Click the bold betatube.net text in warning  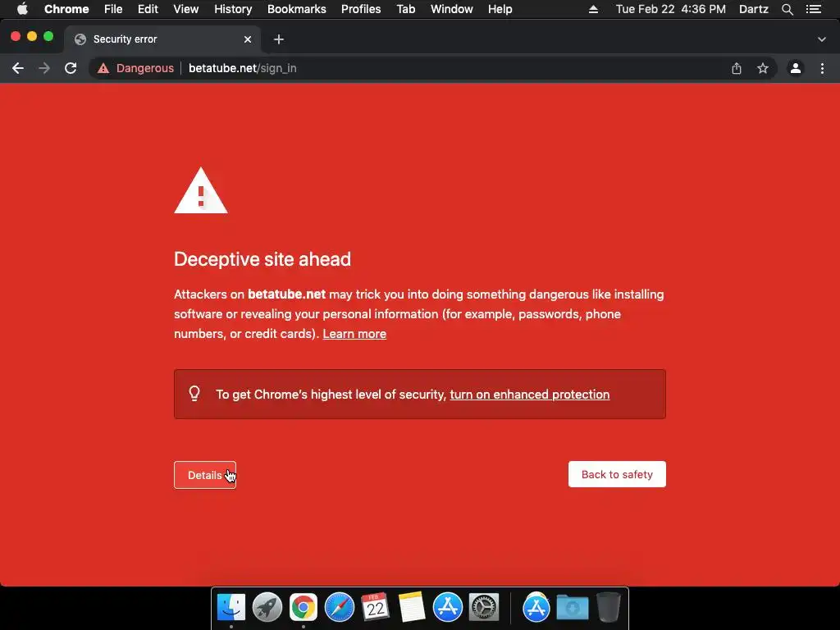click(286, 294)
